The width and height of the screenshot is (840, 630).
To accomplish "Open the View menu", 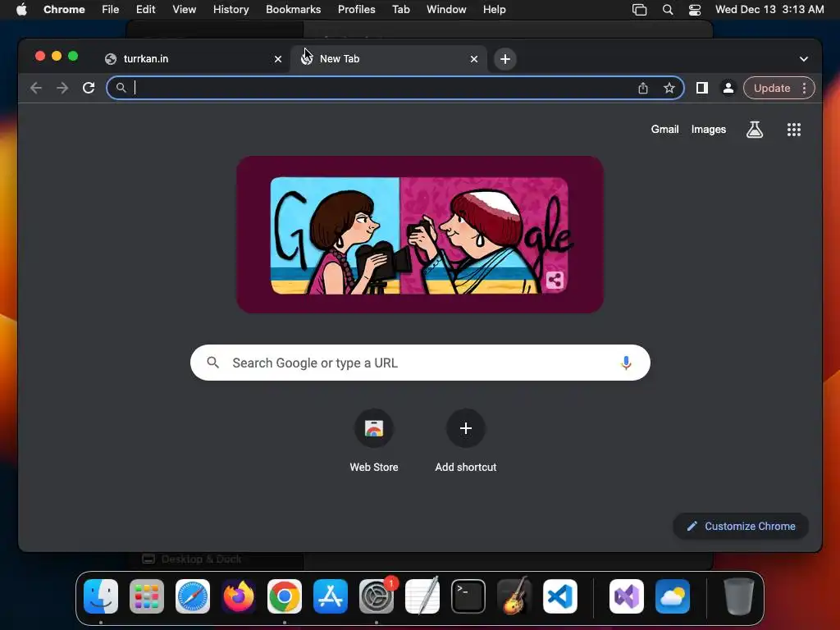I will click(184, 10).
